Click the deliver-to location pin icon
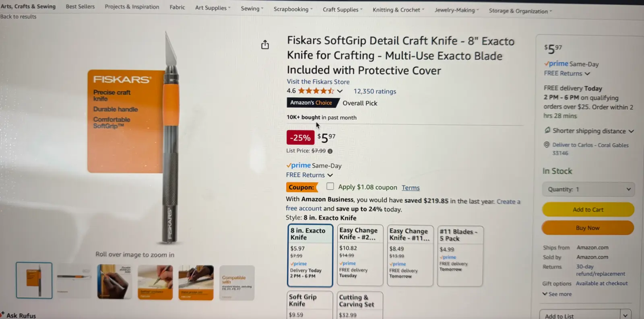The image size is (644, 319). pos(547,145)
